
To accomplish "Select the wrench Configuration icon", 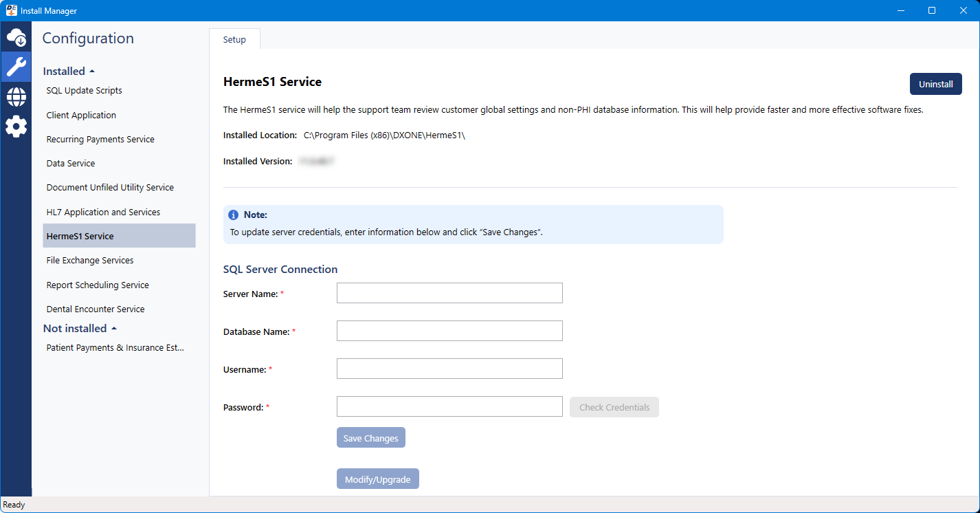I will pyautogui.click(x=16, y=67).
